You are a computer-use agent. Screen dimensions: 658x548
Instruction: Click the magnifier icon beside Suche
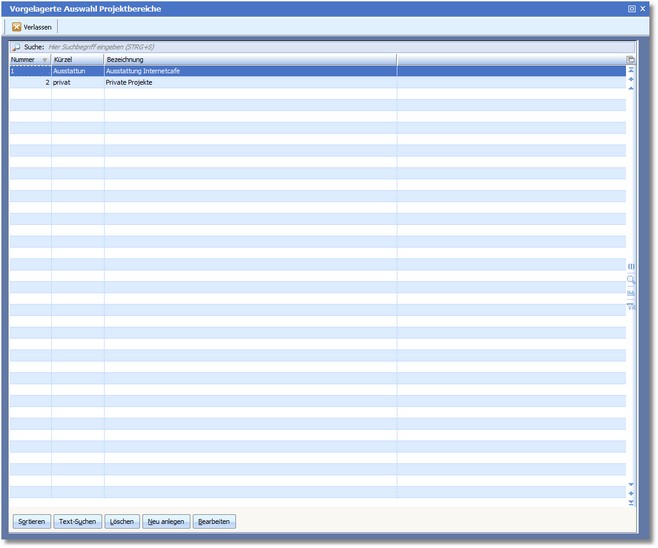(16, 47)
